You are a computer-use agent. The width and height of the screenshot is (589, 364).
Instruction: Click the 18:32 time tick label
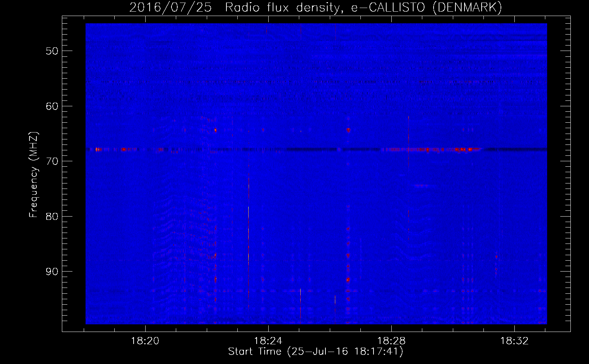[x=514, y=341]
